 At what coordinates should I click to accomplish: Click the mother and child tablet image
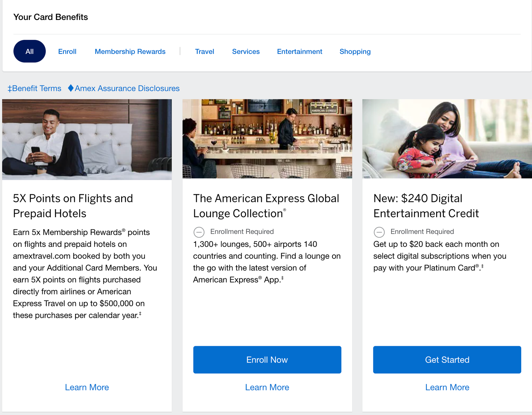[447, 138]
